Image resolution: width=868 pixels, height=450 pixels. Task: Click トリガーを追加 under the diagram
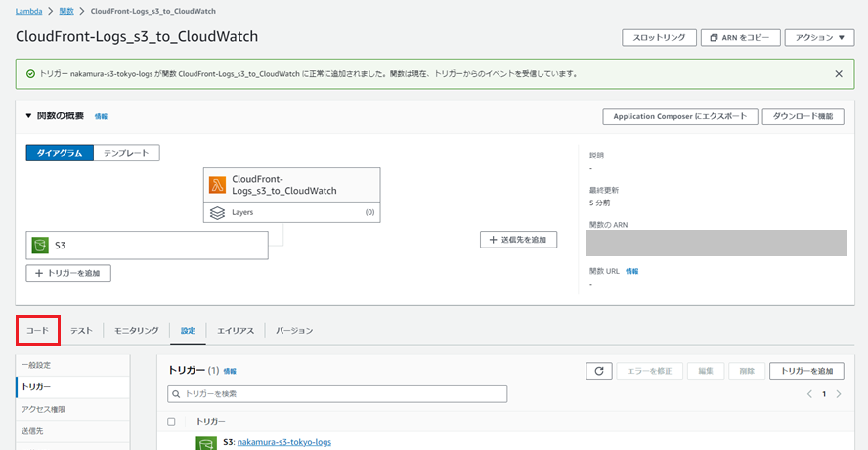pyautogui.click(x=68, y=273)
